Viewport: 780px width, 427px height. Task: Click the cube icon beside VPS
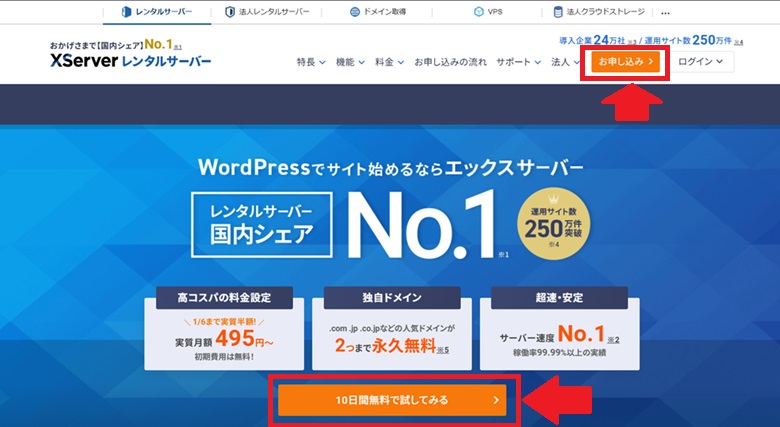point(479,12)
